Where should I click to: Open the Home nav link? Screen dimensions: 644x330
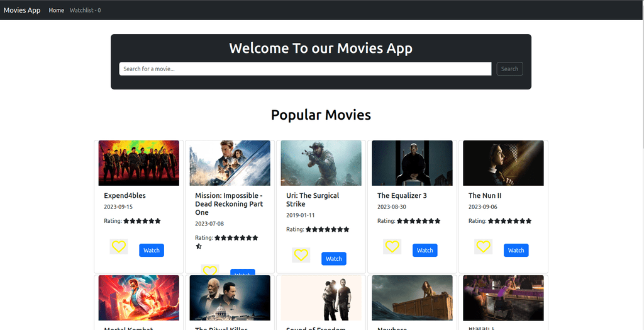point(56,10)
